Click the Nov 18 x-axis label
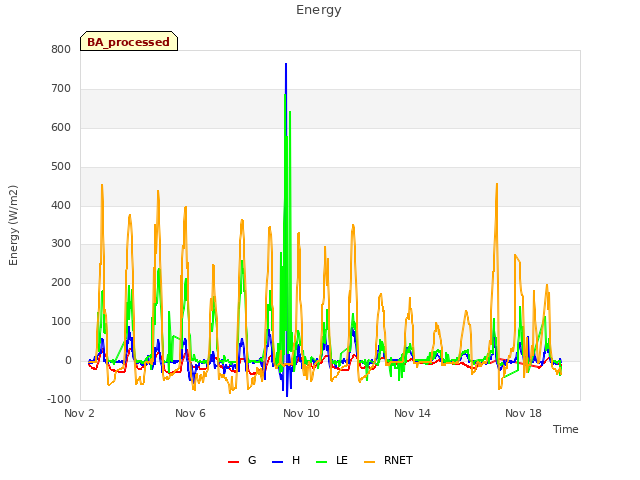This screenshot has height=480, width=640. point(523,413)
